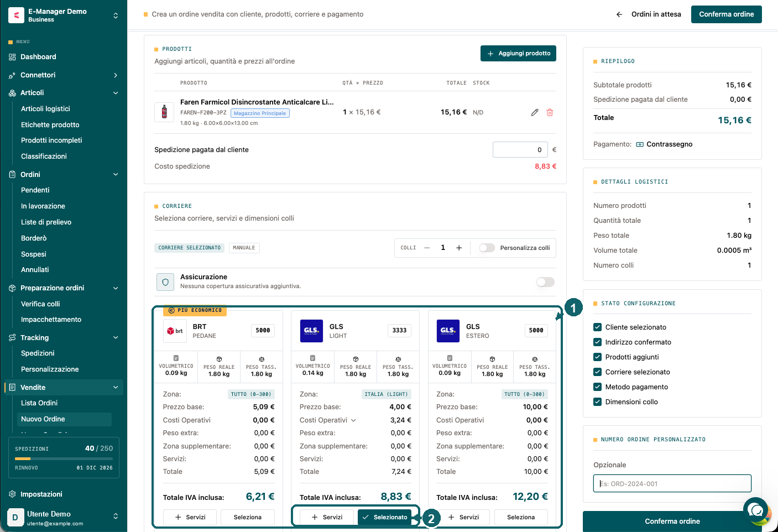
Task: Open Articoli logistici menu item
Action: tap(45, 109)
